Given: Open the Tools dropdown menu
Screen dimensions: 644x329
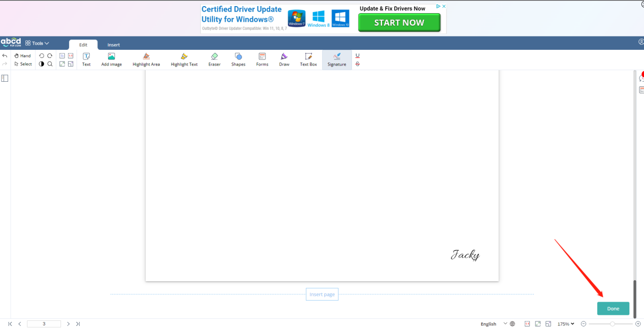Looking at the screenshot, I should 37,43.
